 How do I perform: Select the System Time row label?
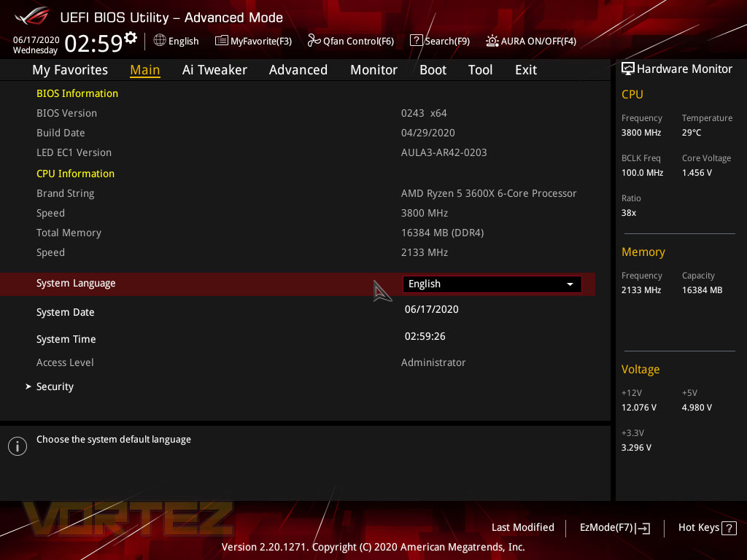point(66,339)
